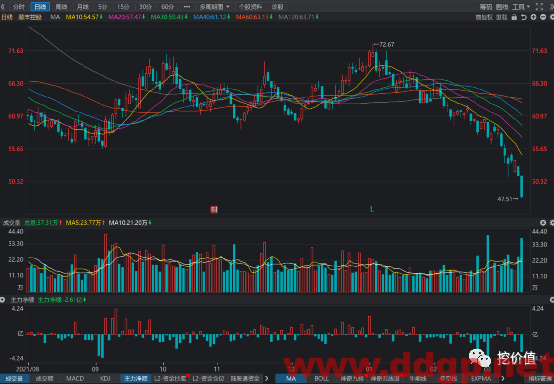The width and height of the screenshot is (554, 384).
Task: Click the 前复权 price adjustment button
Action: (x=484, y=17)
